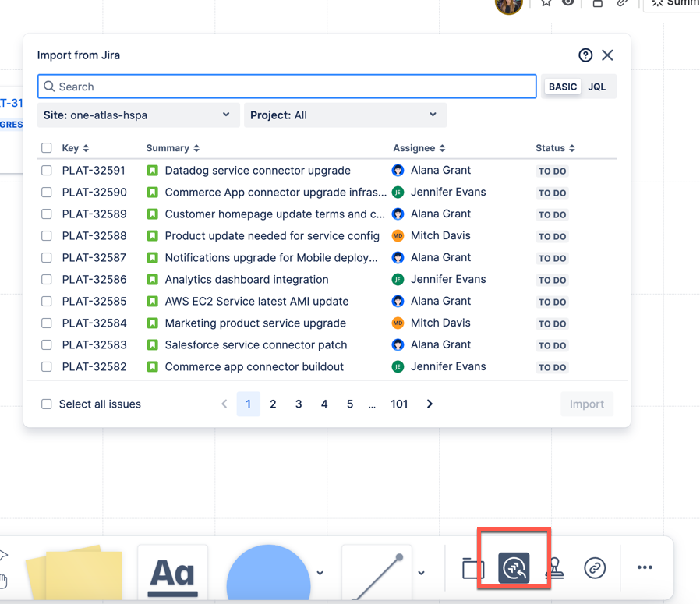Screen dimensions: 700x604
Task: Close the Import from Jira dialog
Action: click(607, 55)
